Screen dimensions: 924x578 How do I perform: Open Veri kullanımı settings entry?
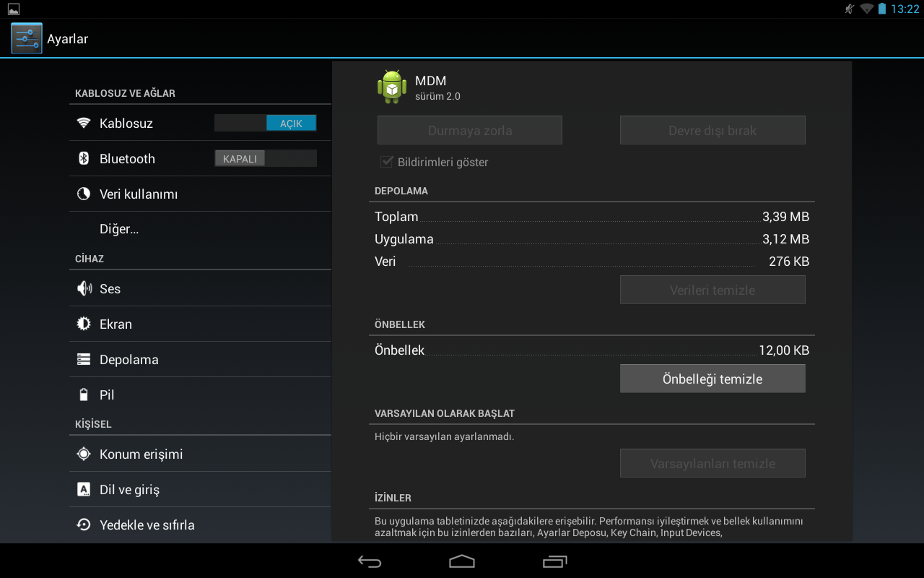coord(200,194)
